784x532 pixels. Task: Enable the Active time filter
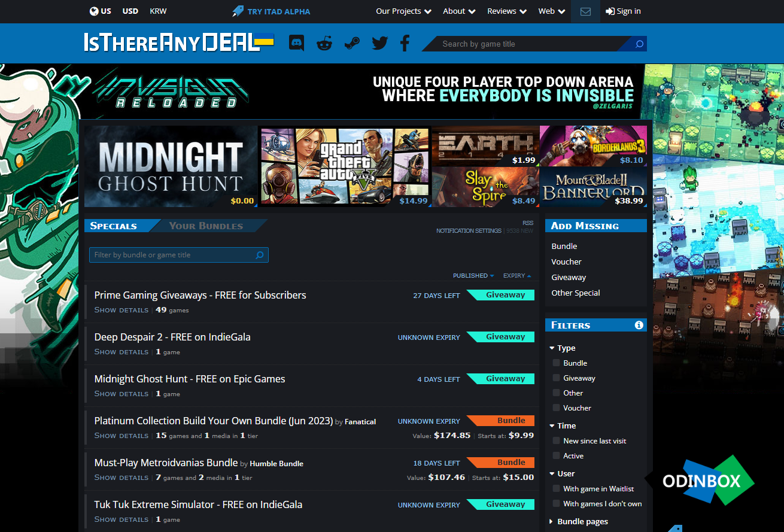557,455
